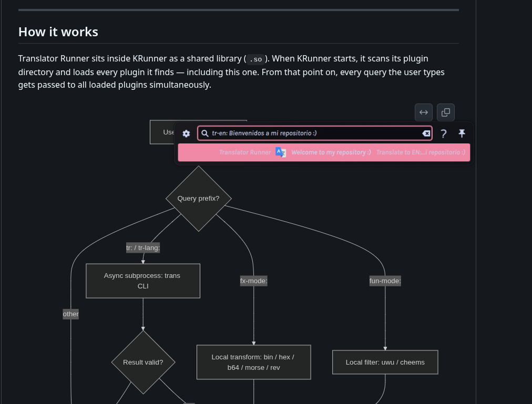Screen dimensions: 532x404
Task: Click the "Translator Runner" label in result
Action: 244,152
